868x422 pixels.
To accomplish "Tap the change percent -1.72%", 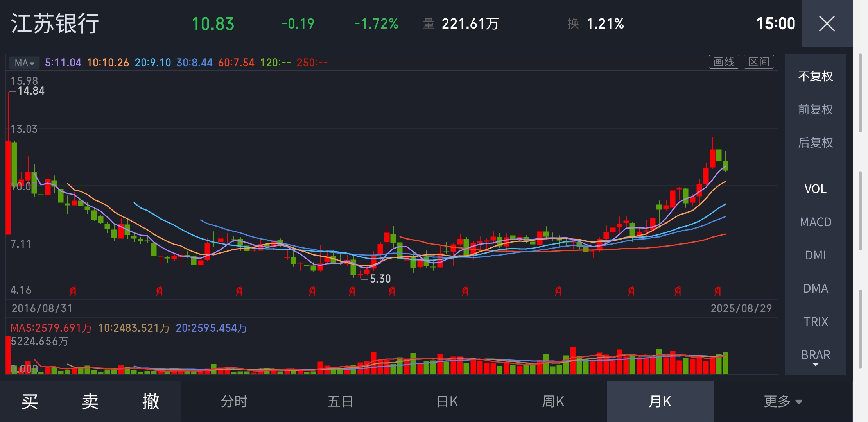I will tap(376, 24).
